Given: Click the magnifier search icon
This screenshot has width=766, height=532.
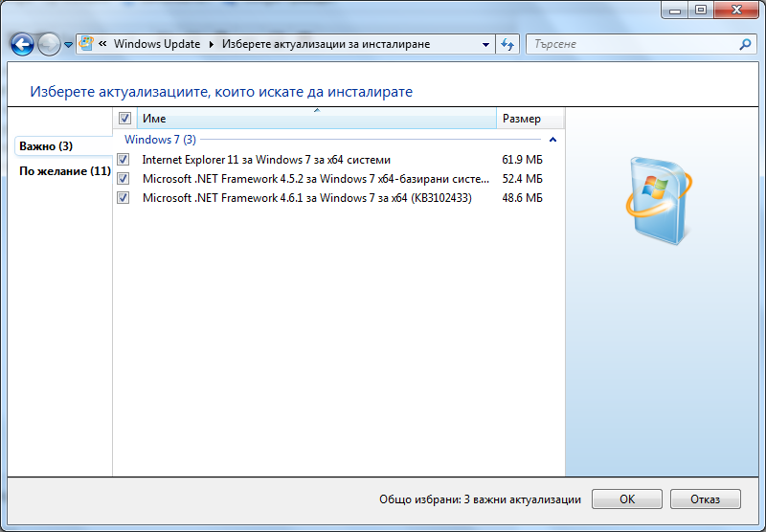Looking at the screenshot, I should click(x=746, y=44).
